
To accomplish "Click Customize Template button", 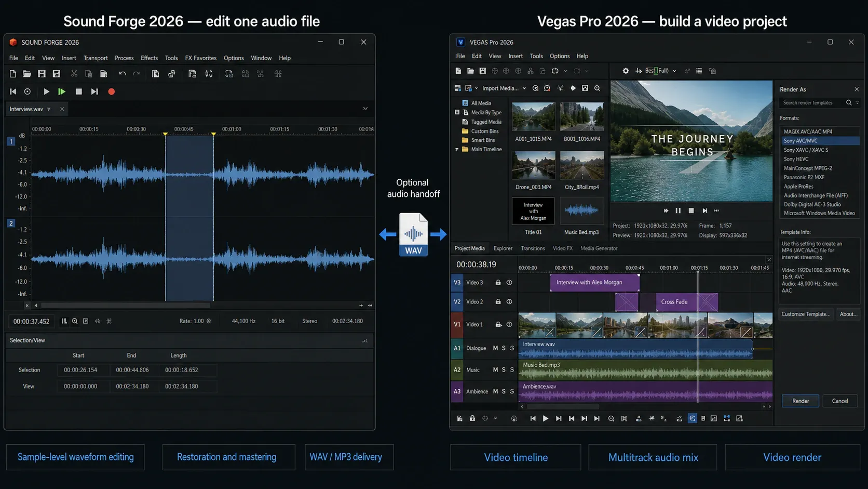I will click(806, 314).
